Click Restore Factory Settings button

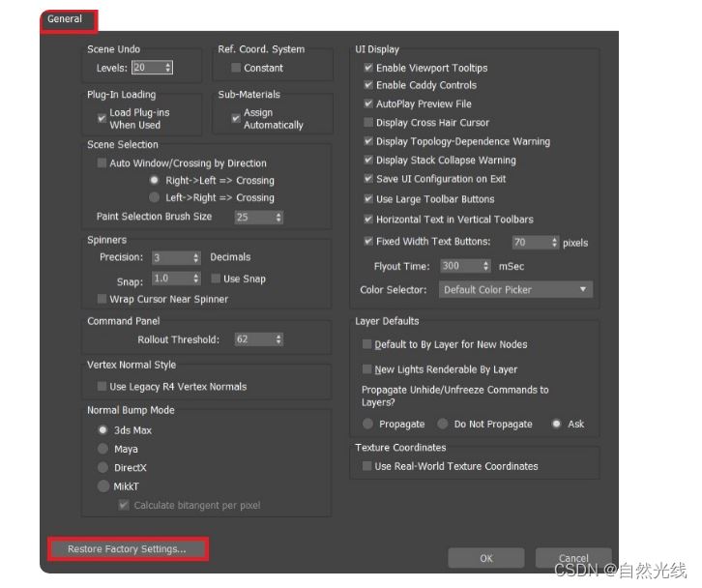127,549
